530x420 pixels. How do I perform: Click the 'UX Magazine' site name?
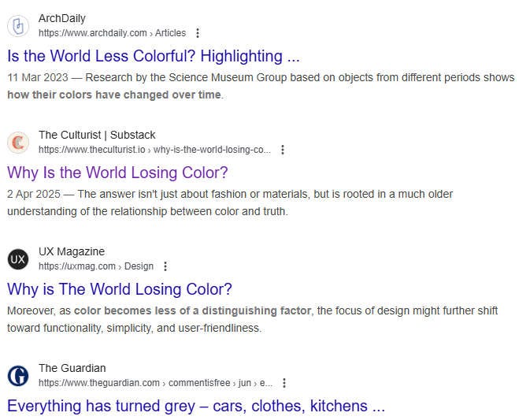coord(72,251)
